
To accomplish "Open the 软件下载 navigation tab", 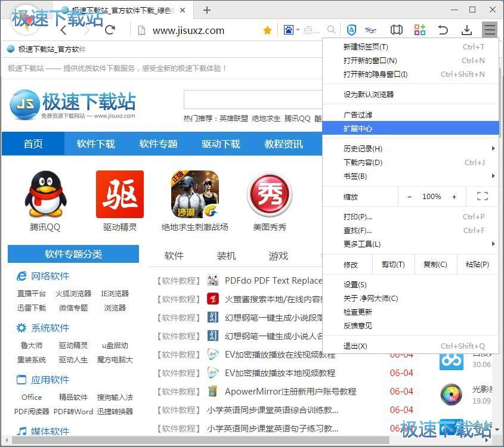I will pyautogui.click(x=96, y=144).
